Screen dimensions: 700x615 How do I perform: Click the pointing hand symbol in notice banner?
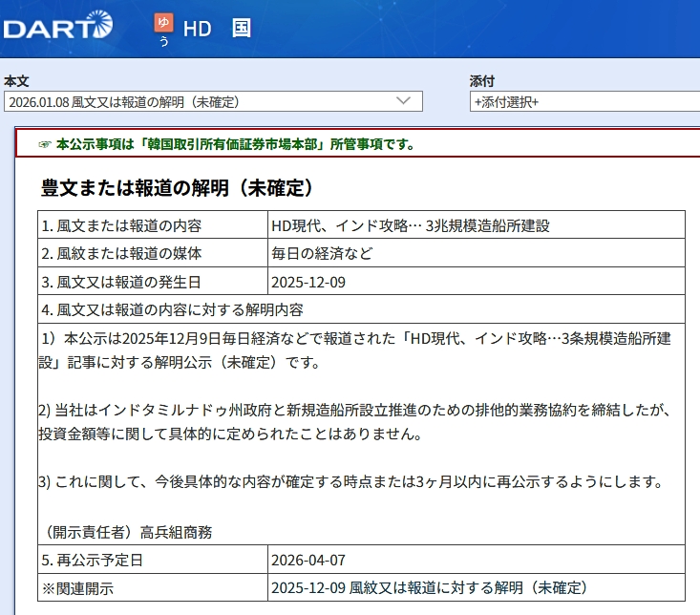pyautogui.click(x=44, y=144)
